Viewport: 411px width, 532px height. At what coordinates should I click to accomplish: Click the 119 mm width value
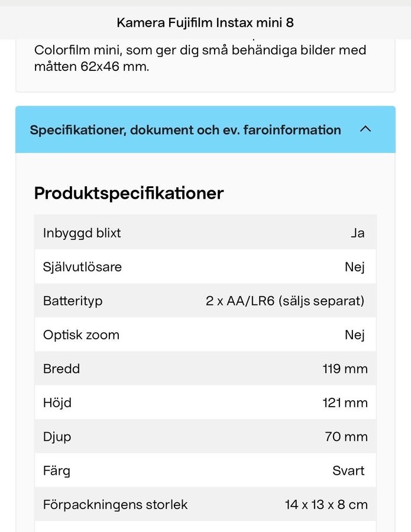pos(345,369)
